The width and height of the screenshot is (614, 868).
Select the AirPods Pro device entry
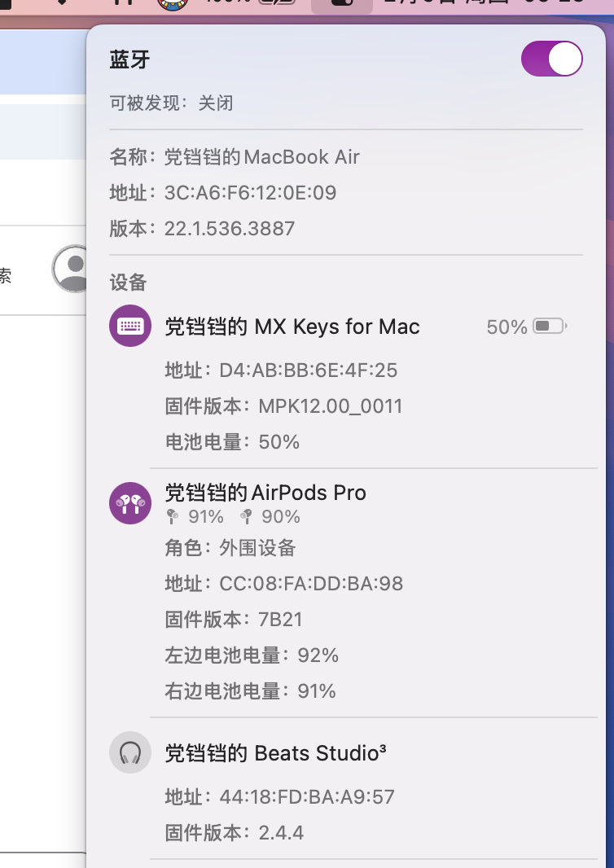coord(265,493)
